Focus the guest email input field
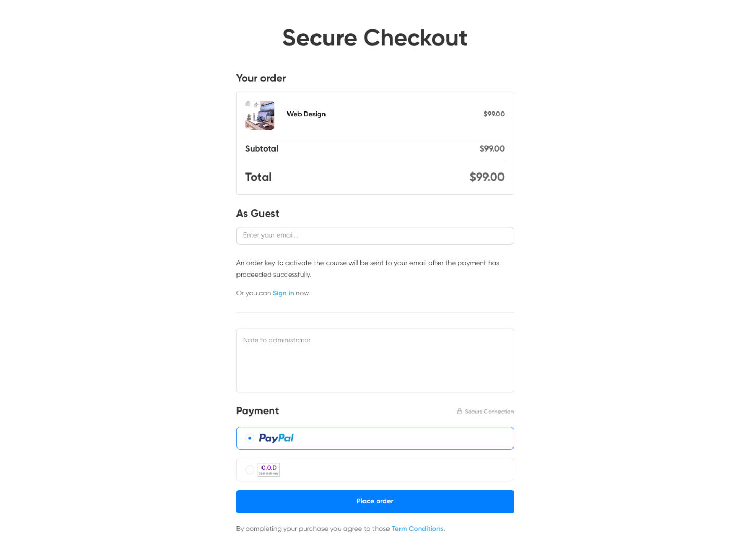 click(x=375, y=235)
